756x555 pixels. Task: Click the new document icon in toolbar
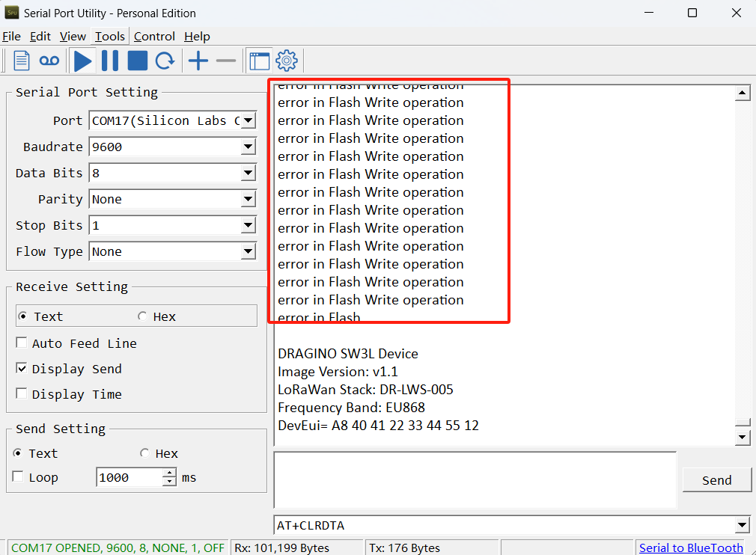click(x=21, y=61)
